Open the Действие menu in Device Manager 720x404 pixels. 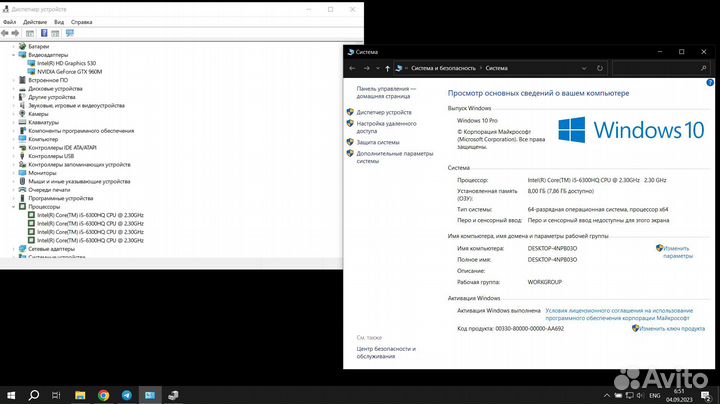click(x=35, y=22)
